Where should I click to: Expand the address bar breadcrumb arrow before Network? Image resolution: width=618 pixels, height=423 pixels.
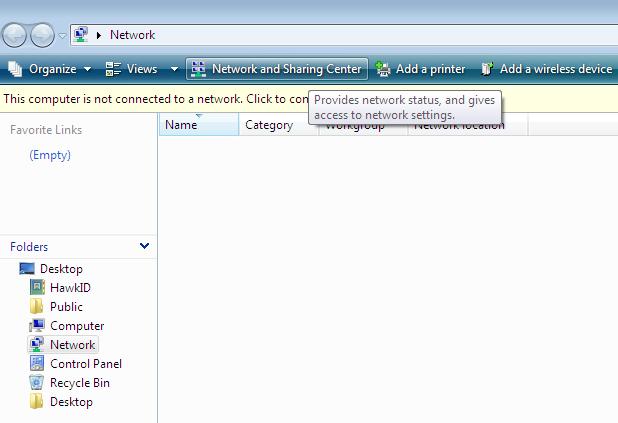coord(99,35)
